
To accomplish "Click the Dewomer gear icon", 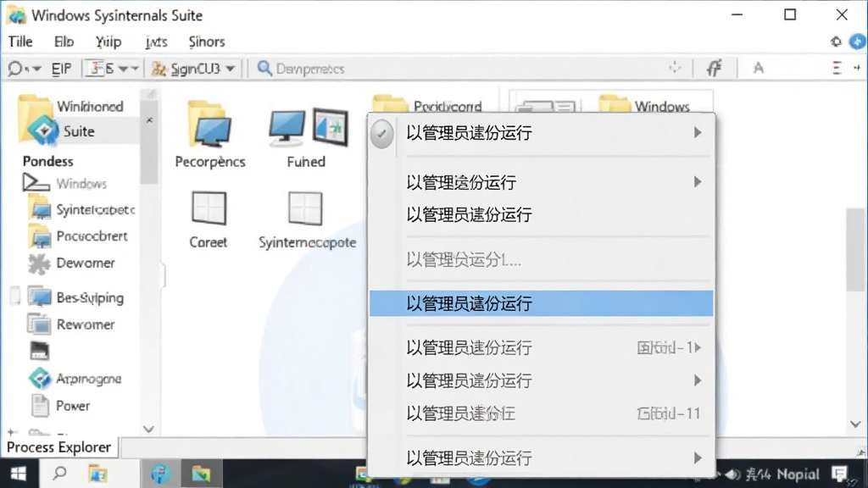I will click(x=39, y=264).
